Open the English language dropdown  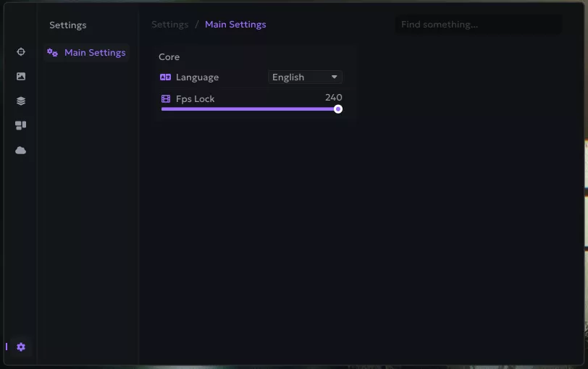297,77
